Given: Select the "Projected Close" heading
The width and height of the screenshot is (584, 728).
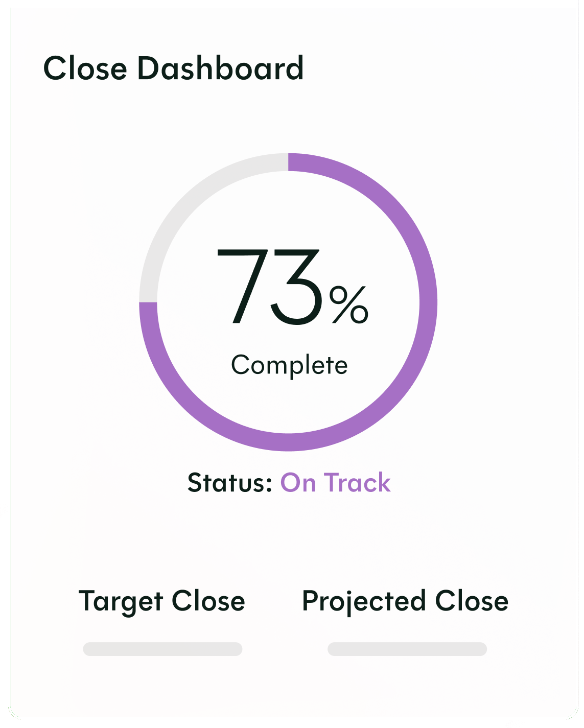Looking at the screenshot, I should point(405,601).
